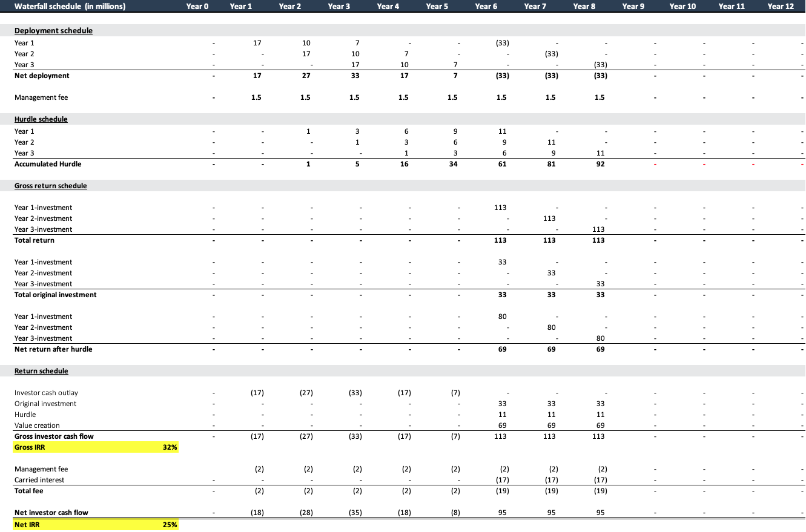Screen dimensions: 806x532
Task: Click the Year 9 column header
Action: pyautogui.click(x=633, y=7)
